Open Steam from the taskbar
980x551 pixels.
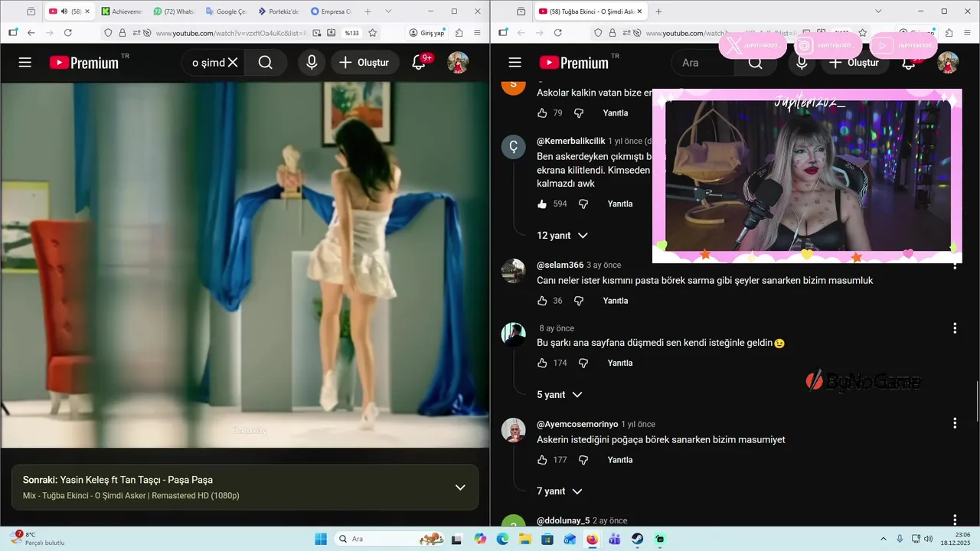pyautogui.click(x=638, y=539)
